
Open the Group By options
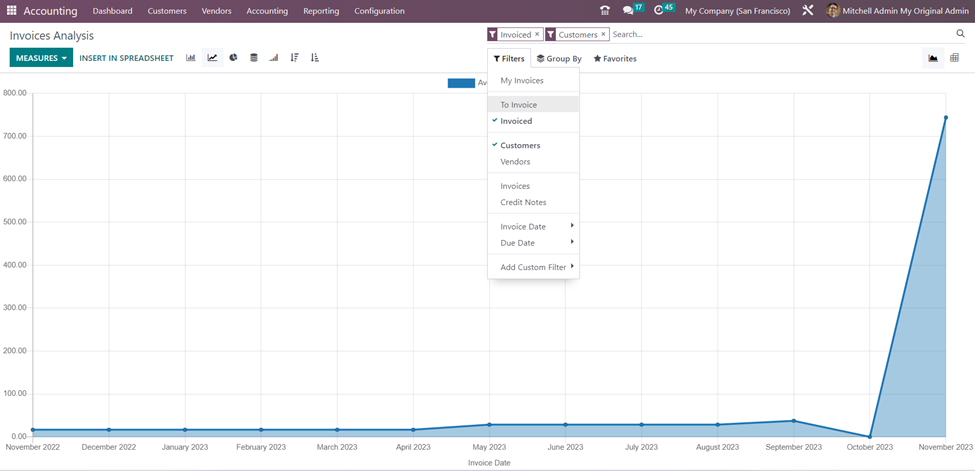(x=559, y=59)
